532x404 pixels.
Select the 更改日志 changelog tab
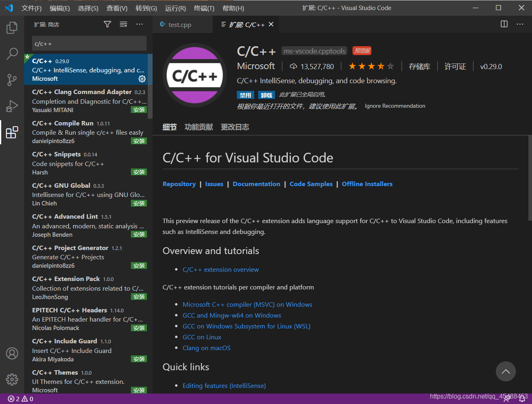coord(235,127)
